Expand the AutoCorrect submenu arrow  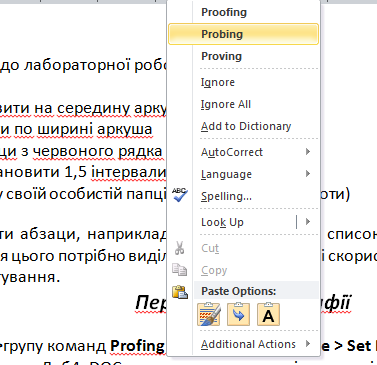pyautogui.click(x=308, y=152)
